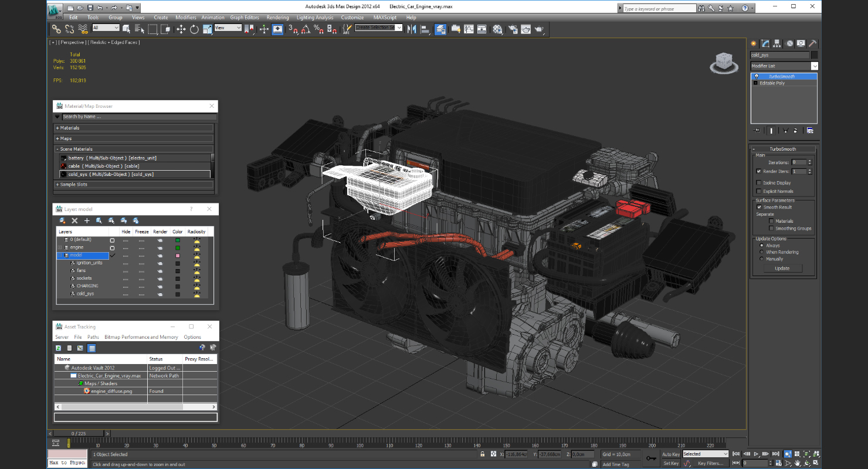Click the Unlink Selection tool
The height and width of the screenshot is (469, 868).
(70, 29)
